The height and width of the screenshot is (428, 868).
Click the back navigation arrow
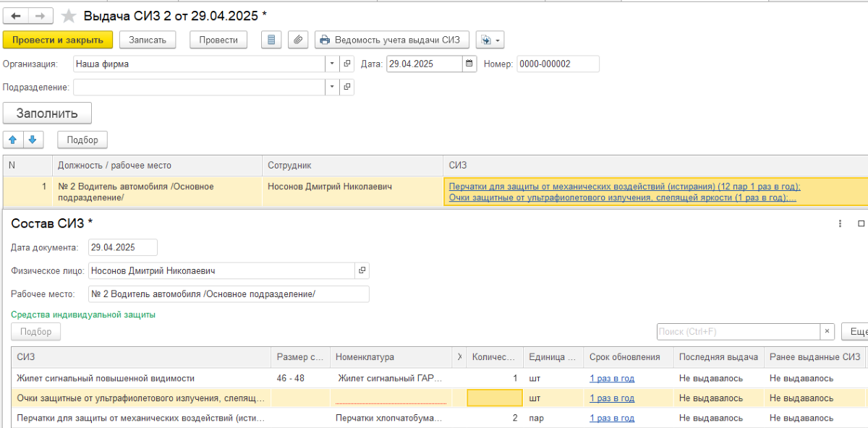(16, 15)
